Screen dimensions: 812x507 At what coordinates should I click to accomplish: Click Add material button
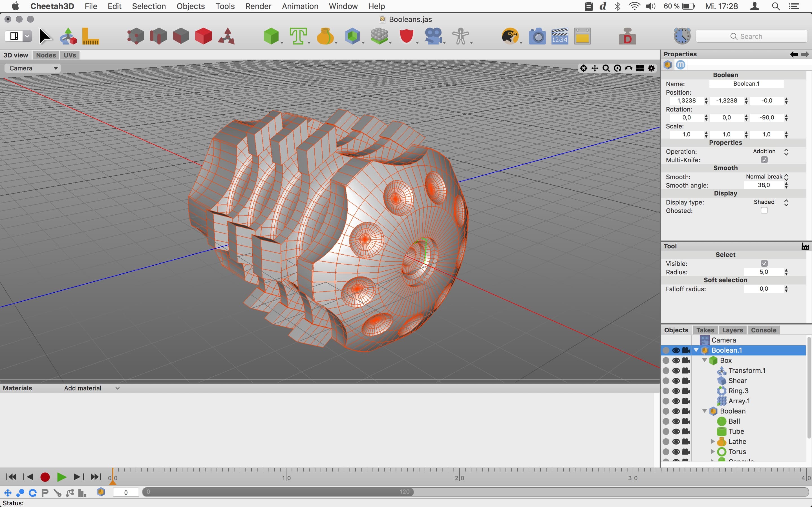tap(83, 388)
